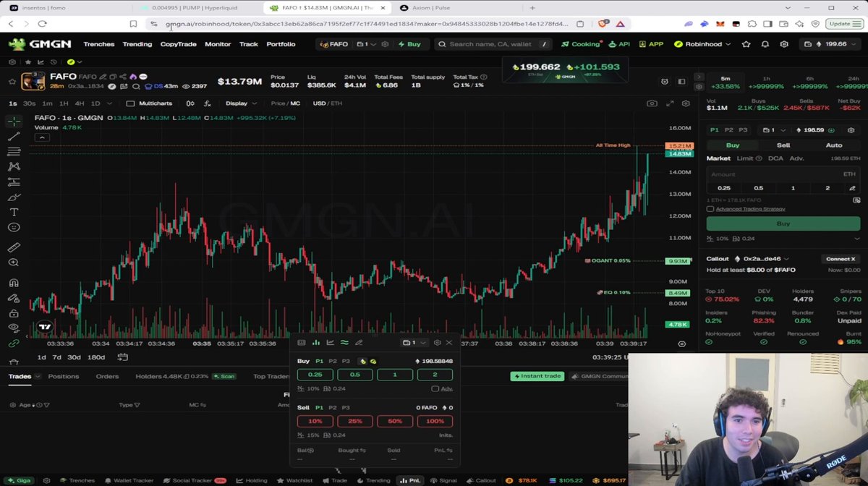Select the crosshair cursor drawing tool

(x=14, y=121)
